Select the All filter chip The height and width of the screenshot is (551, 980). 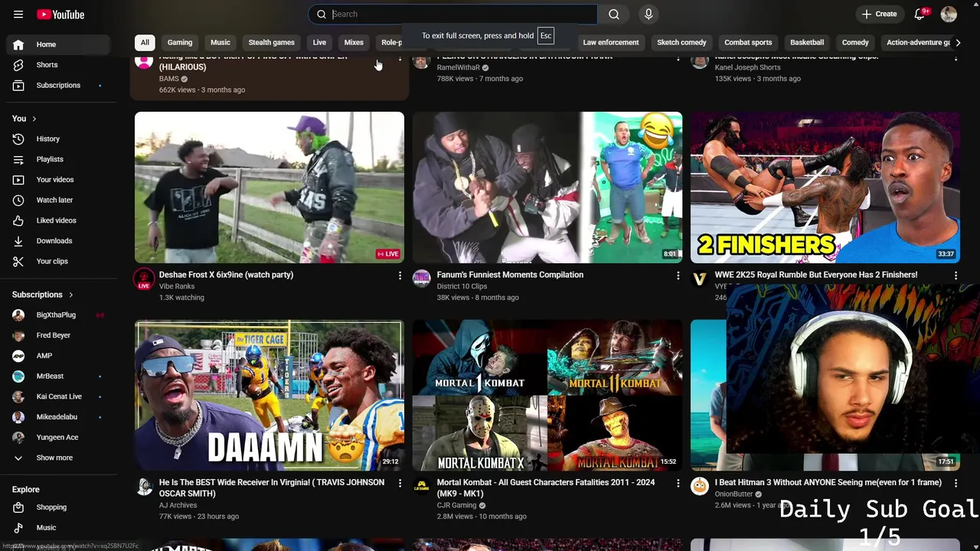point(145,42)
